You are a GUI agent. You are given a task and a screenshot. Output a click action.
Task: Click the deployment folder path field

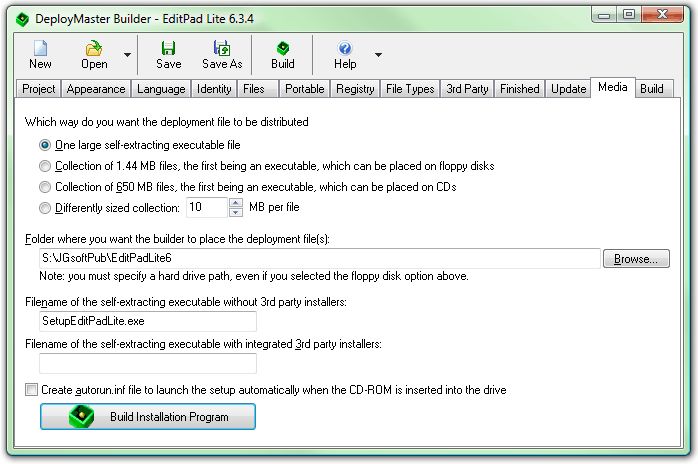coord(319,258)
